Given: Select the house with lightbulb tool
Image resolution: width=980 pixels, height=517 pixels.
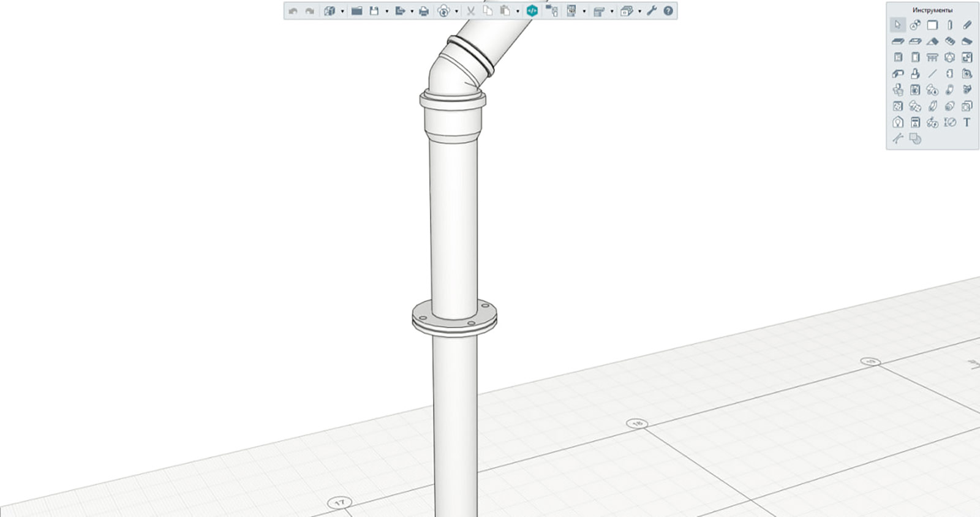Looking at the screenshot, I should pyautogui.click(x=898, y=123).
